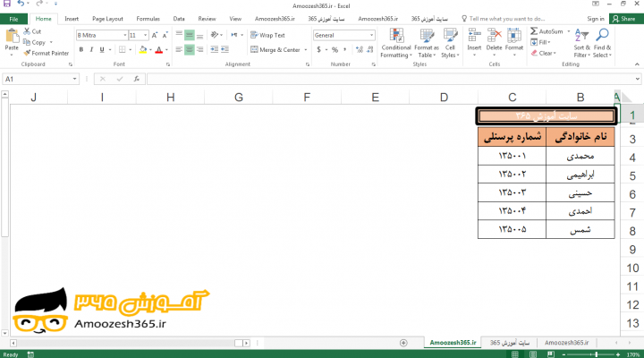Switch to the Review tab
644x358 pixels.
pos(207,19)
